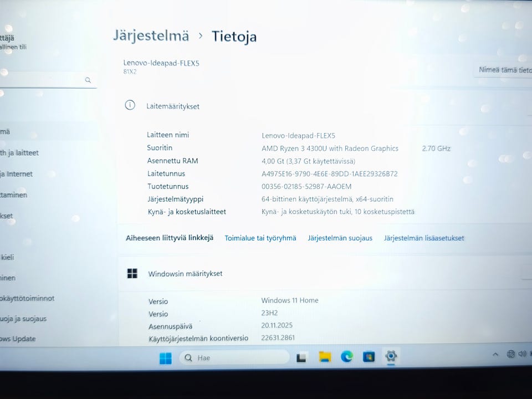Click the Settings gear taskbar icon
The image size is (532, 399).
pyautogui.click(x=391, y=356)
